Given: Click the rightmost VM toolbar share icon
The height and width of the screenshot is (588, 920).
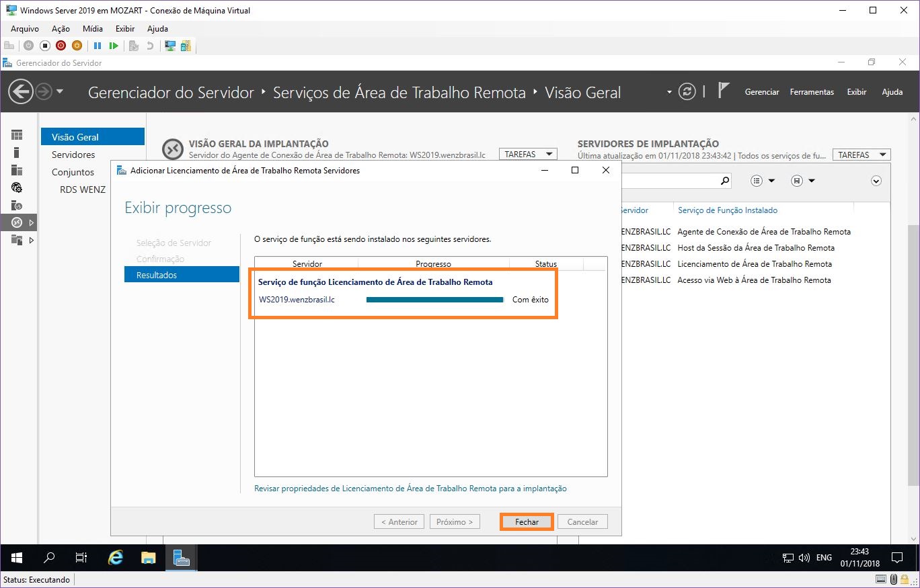Looking at the screenshot, I should click(186, 46).
